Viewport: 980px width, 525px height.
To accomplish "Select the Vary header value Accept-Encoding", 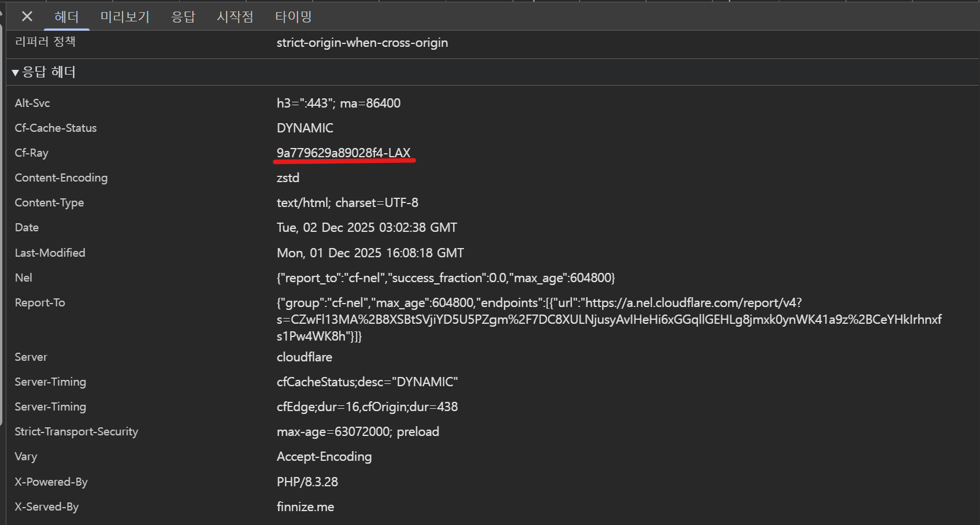I will click(324, 456).
